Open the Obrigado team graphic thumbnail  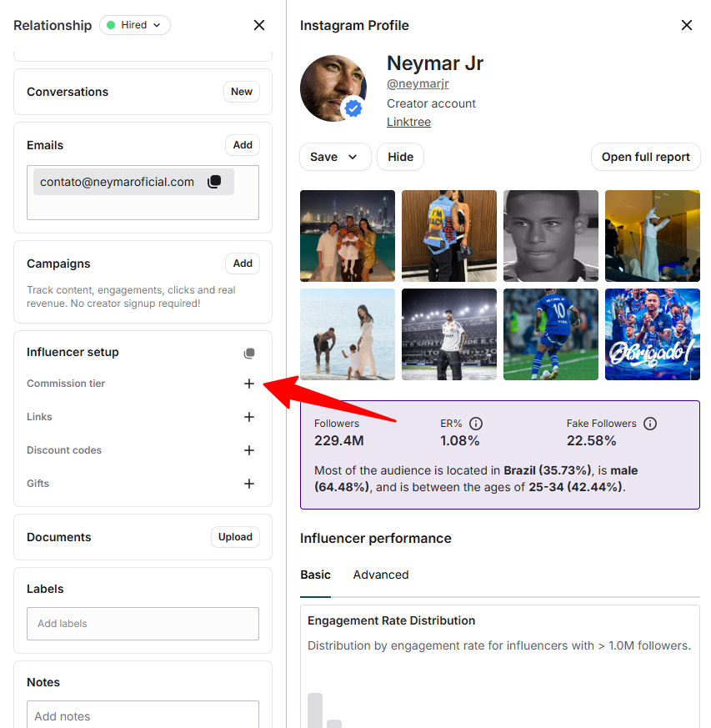[653, 334]
